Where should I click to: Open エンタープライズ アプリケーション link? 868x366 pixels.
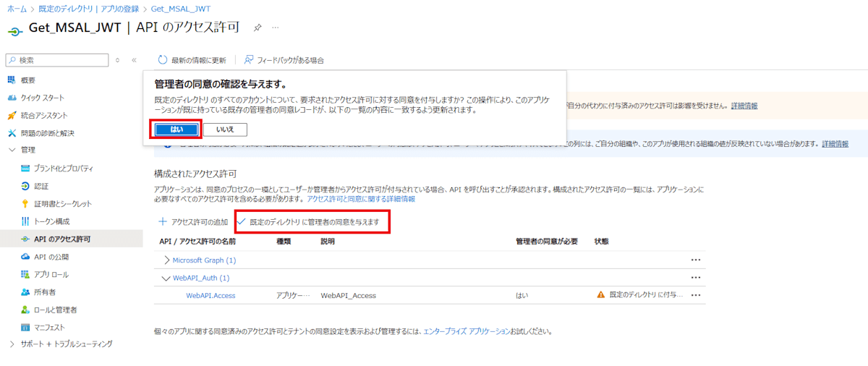coord(467,331)
